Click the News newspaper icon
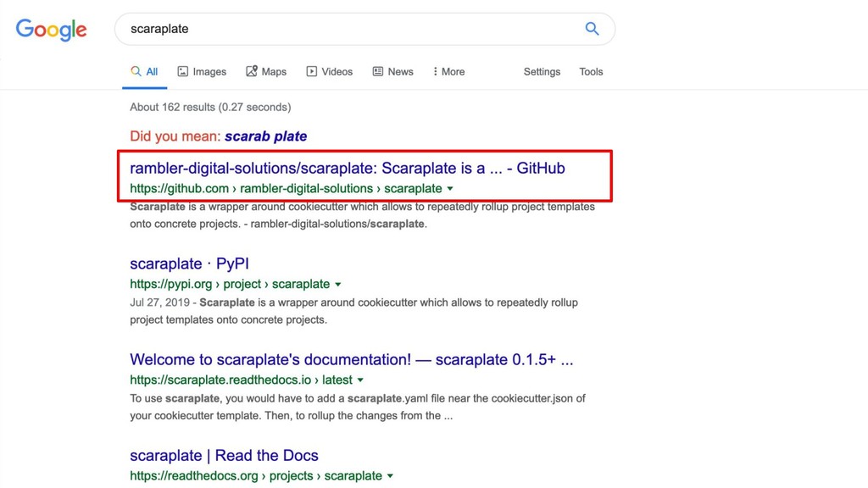868x488 pixels. [x=377, y=71]
